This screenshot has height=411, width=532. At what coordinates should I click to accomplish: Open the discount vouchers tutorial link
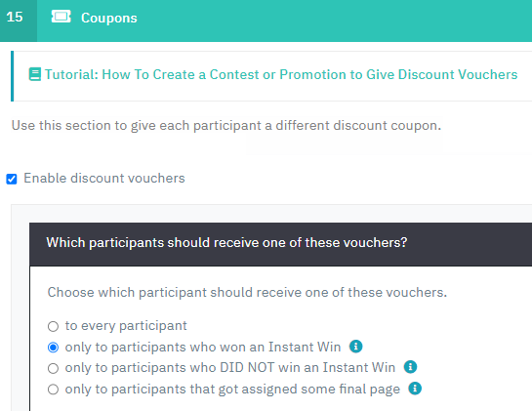[x=281, y=74]
